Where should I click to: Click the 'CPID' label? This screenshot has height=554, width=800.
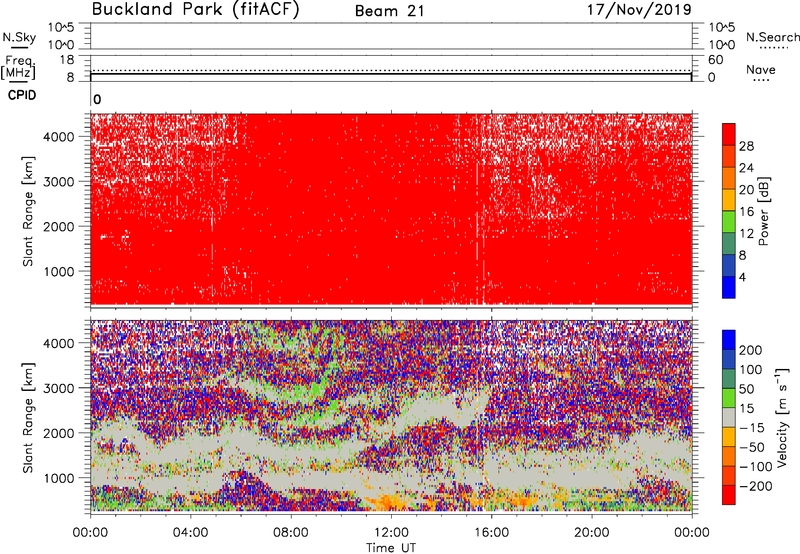tap(22, 95)
